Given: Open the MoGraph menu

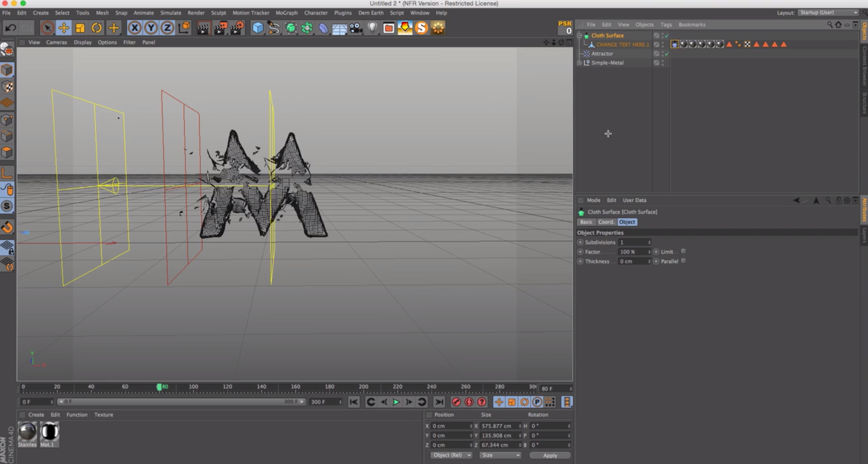Looking at the screenshot, I should pos(286,13).
